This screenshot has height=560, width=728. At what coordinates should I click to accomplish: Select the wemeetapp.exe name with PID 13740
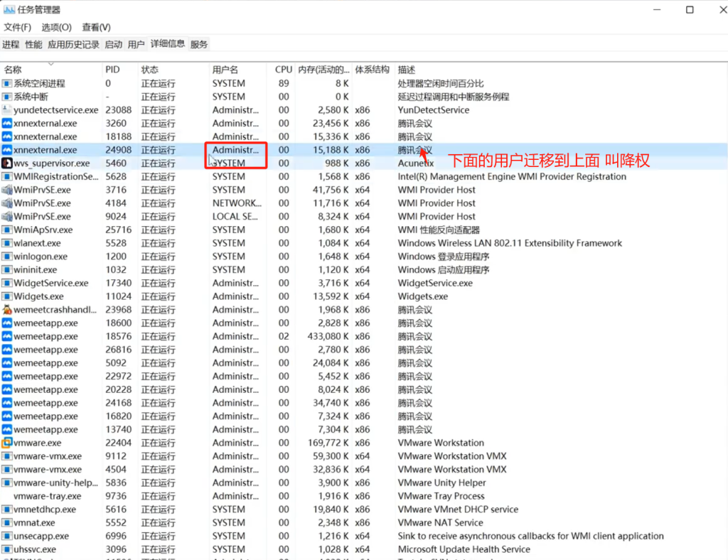coord(45,430)
